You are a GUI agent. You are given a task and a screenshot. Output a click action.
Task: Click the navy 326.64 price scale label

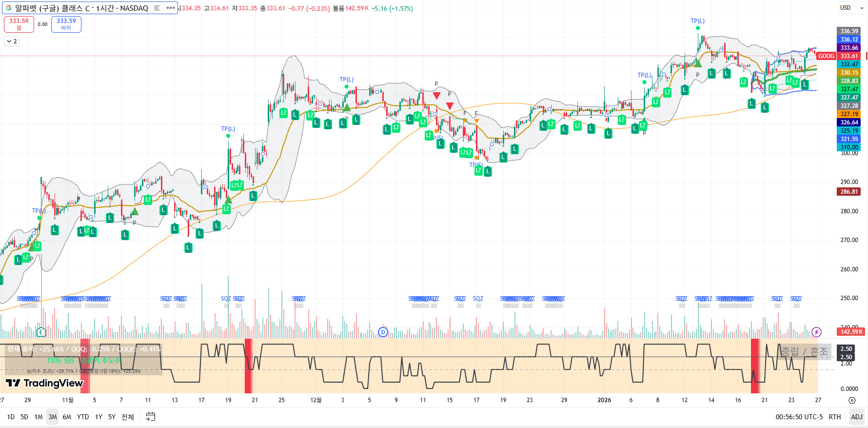(x=849, y=122)
